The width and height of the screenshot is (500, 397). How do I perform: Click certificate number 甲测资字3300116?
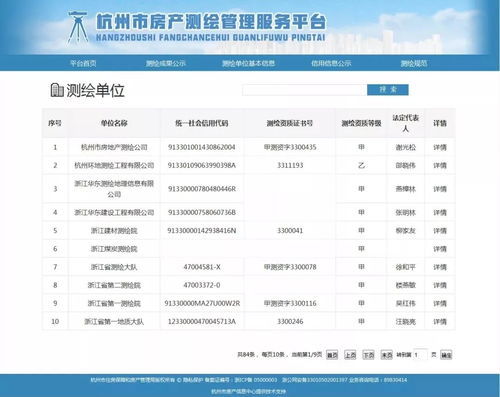pos(290,303)
